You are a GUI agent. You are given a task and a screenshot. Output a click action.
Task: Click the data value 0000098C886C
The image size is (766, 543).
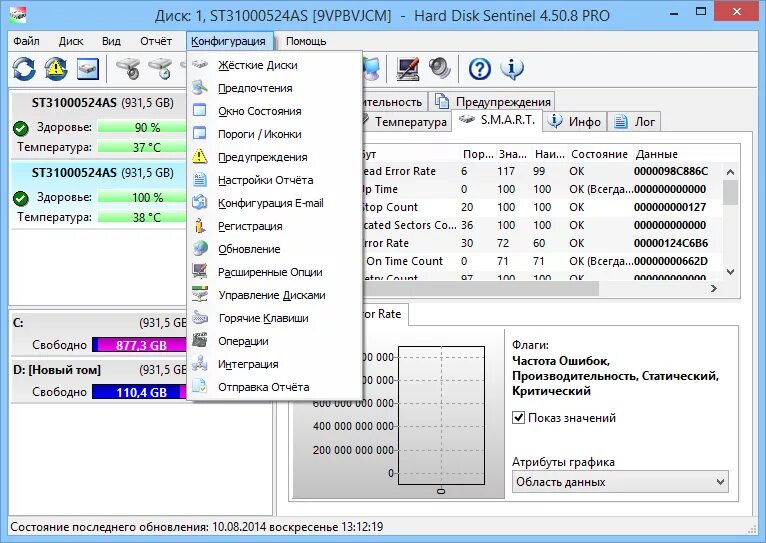coord(671,171)
